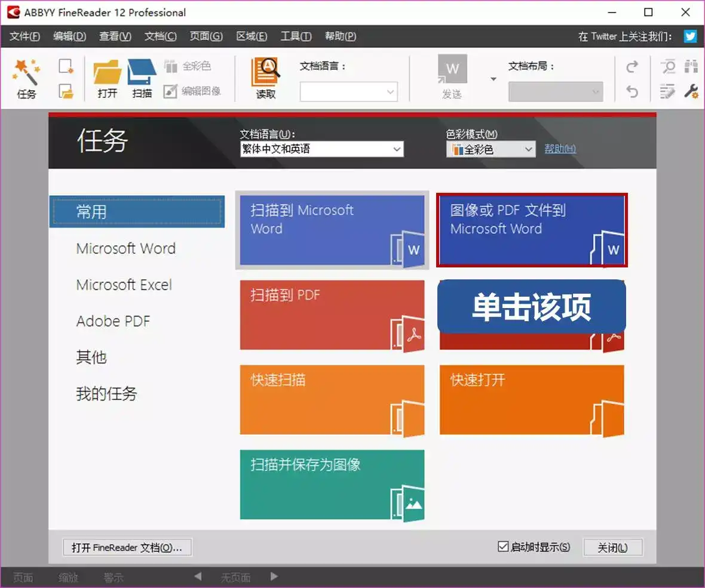Click Image or PDF to Microsoft Word tile
Image resolution: width=705 pixels, height=588 pixels.
click(x=532, y=230)
